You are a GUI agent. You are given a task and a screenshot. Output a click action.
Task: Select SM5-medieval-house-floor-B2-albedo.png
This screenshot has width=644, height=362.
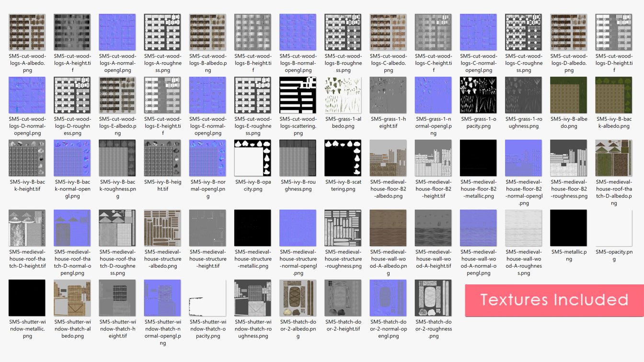click(388, 158)
